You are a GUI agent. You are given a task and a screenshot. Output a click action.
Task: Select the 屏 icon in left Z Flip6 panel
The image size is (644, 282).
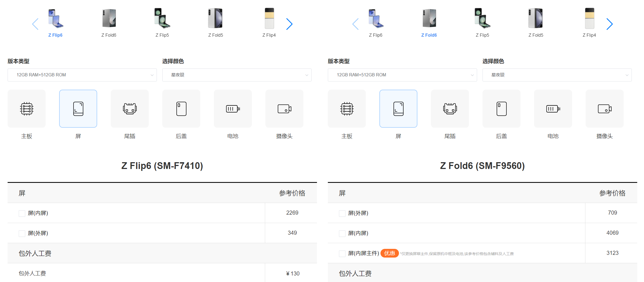point(78,109)
